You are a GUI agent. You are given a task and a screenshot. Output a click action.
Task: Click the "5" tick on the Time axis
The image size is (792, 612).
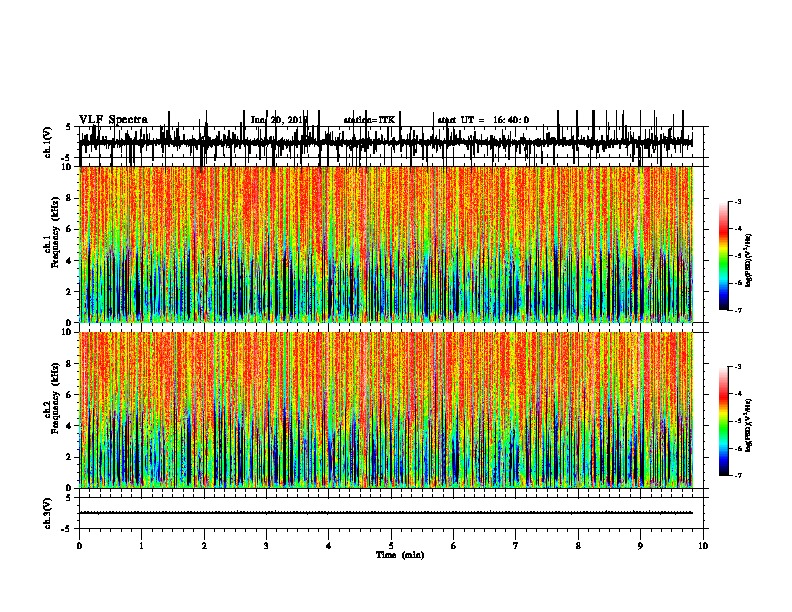[x=391, y=546]
